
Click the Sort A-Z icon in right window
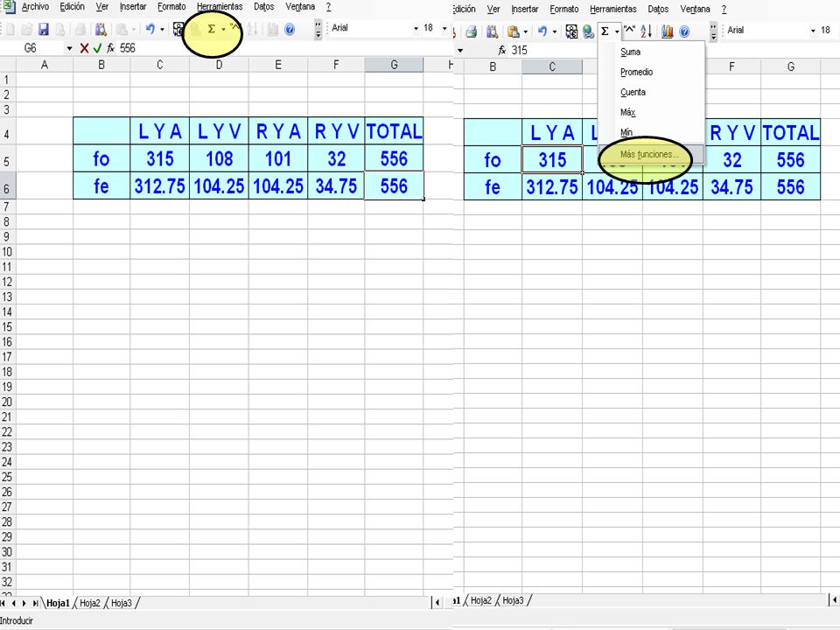tap(646, 31)
